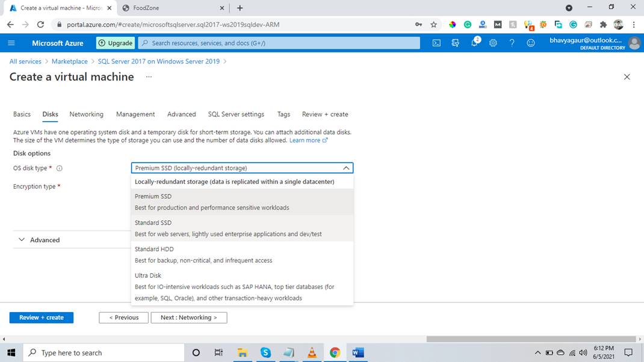Viewport: 644px width, 362px height.
Task: Open the Learn more link
Action: pos(305,140)
